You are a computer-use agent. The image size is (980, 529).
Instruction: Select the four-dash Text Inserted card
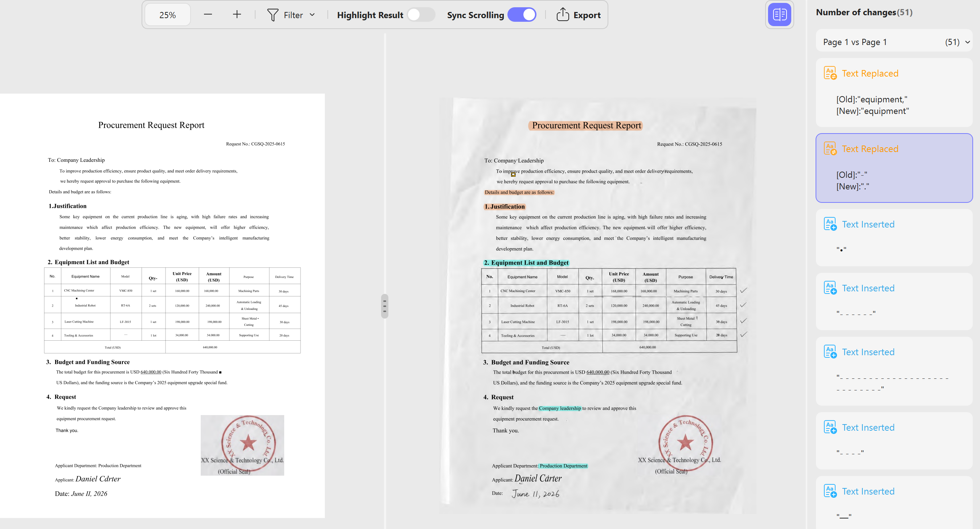pyautogui.click(x=894, y=441)
